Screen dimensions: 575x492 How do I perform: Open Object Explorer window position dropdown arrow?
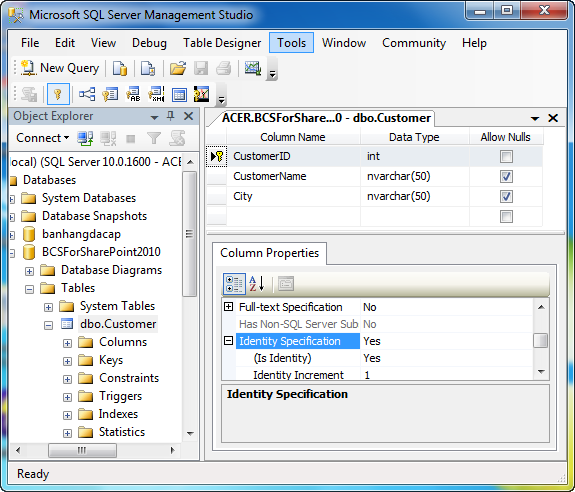(154, 117)
